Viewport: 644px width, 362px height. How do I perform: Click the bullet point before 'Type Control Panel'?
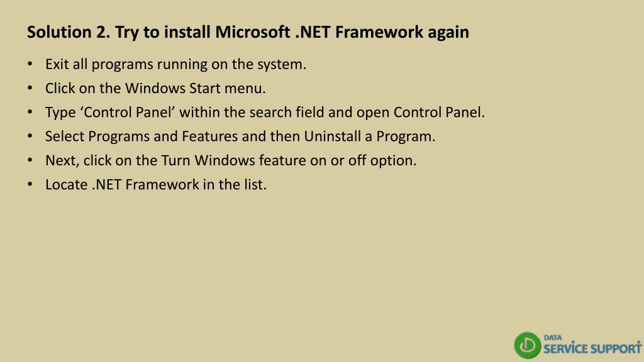pos(30,112)
